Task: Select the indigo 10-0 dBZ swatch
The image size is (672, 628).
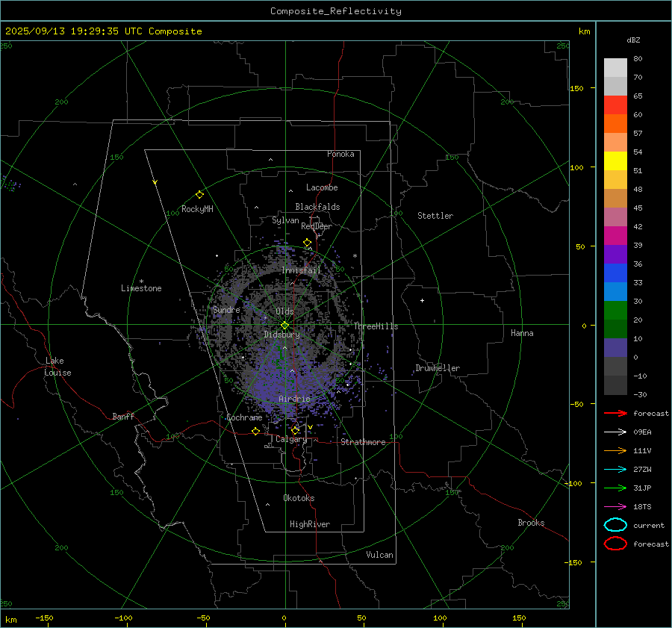Action: click(x=615, y=348)
